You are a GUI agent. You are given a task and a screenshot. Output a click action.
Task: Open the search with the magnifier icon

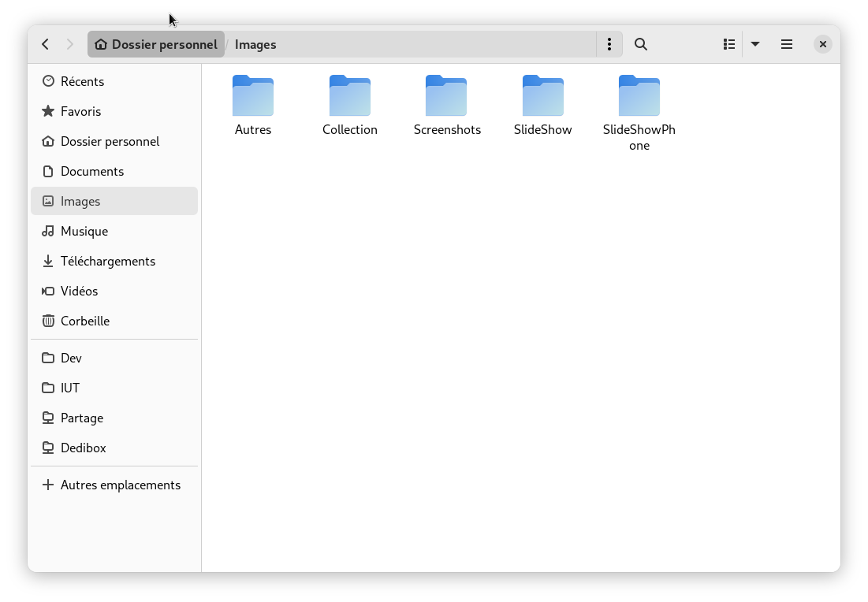[x=640, y=44]
